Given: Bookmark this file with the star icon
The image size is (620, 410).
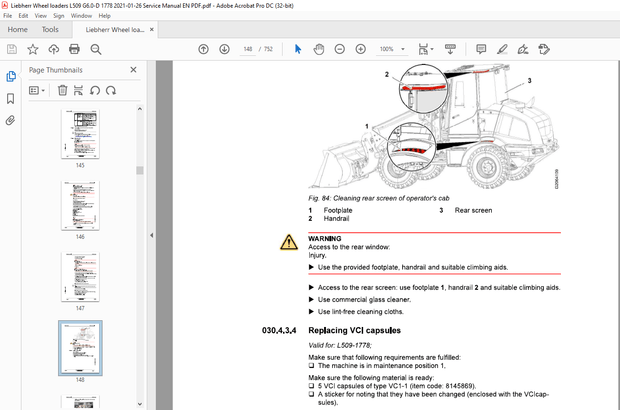Looking at the screenshot, I should point(32,49).
